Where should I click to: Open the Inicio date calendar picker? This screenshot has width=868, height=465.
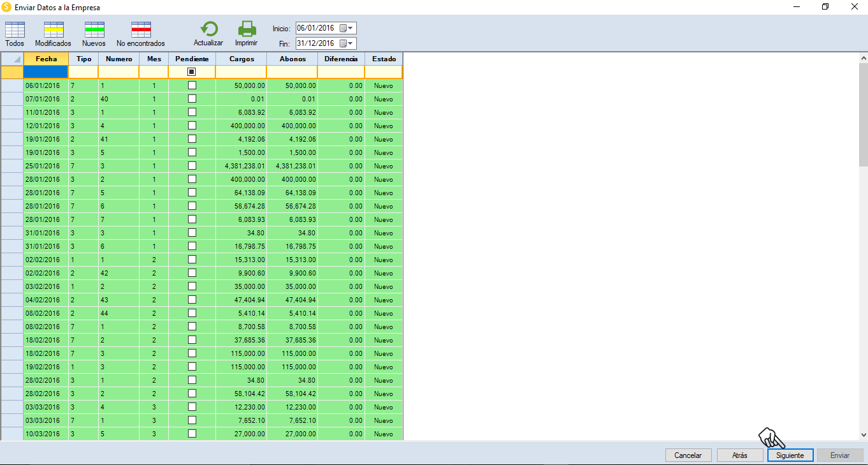[x=346, y=28]
